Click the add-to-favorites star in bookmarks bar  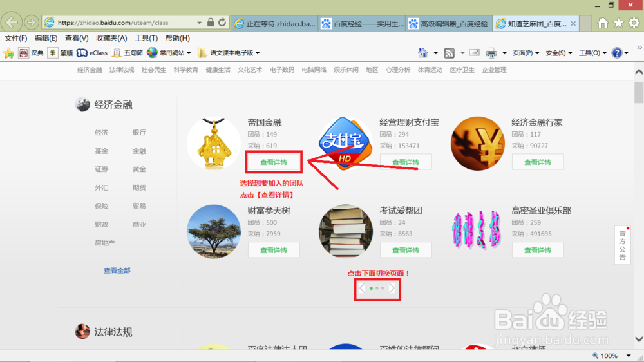coord(8,53)
